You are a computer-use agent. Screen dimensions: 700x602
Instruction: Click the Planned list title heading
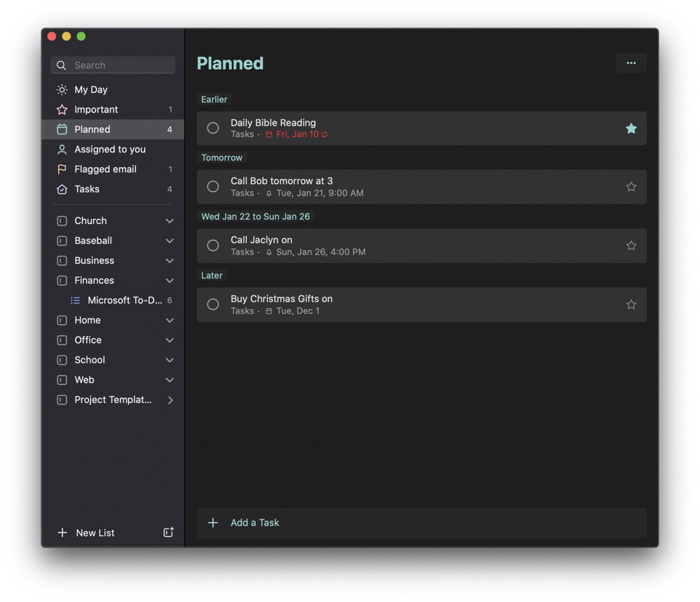click(230, 64)
